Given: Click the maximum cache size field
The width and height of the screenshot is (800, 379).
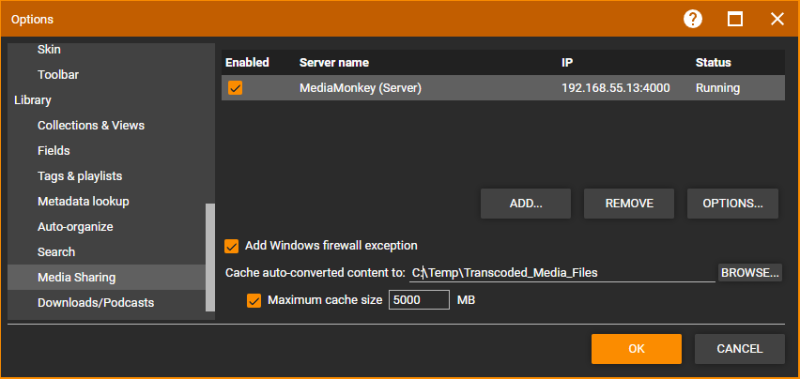Looking at the screenshot, I should point(419,300).
